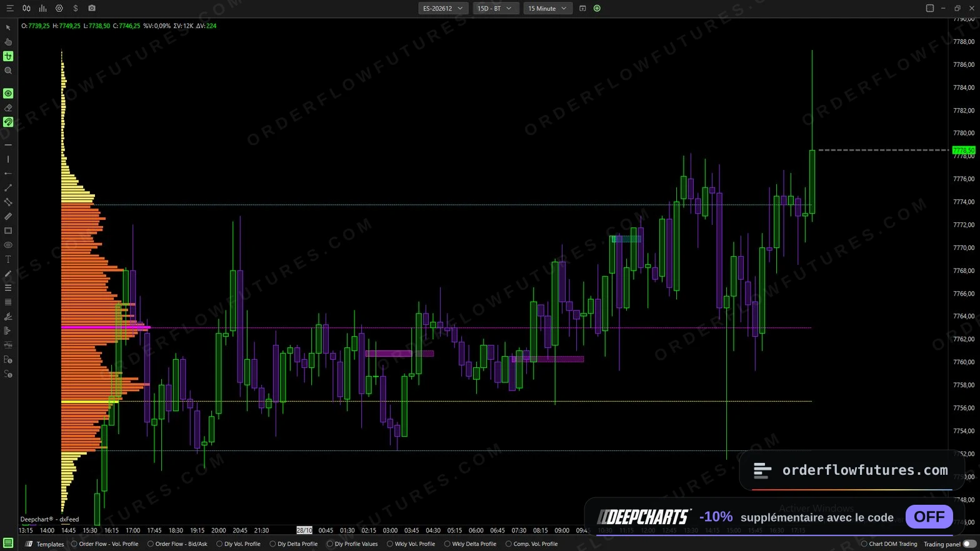Viewport: 980px width, 551px height.
Task: Select the pencil freehand drawing tool
Action: point(8,274)
